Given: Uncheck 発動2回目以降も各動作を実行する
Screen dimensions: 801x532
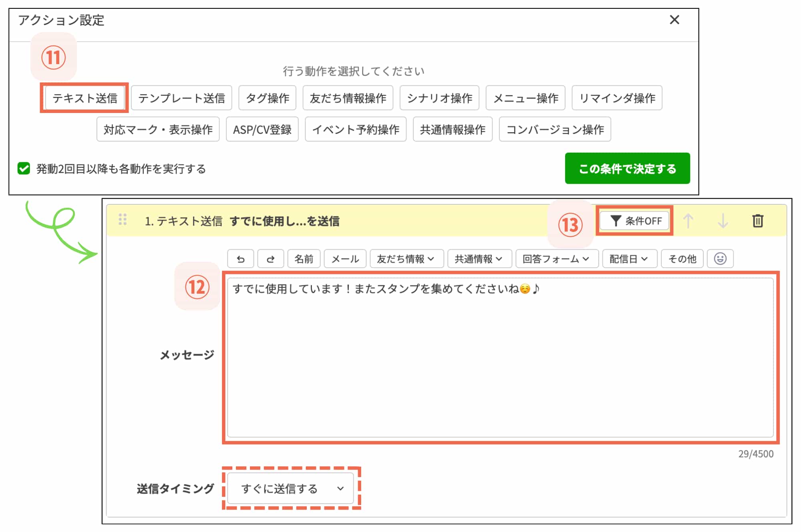Looking at the screenshot, I should point(23,169).
